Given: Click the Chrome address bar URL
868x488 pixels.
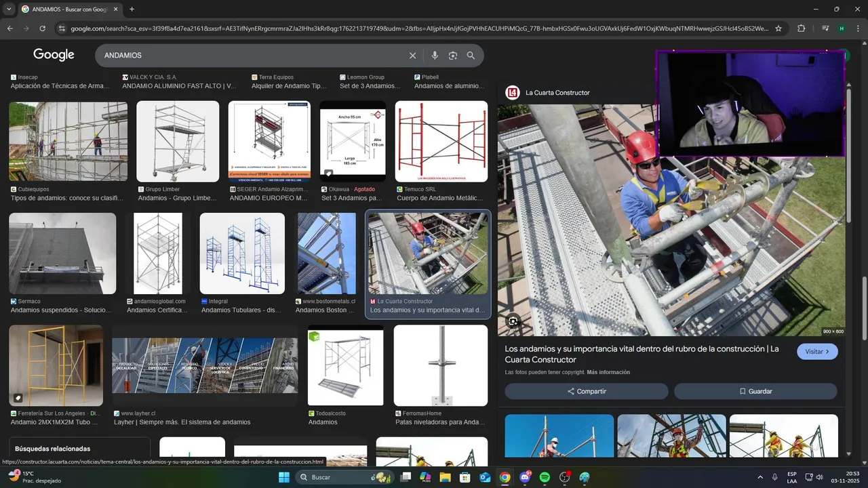Looking at the screenshot, I should point(419,28).
